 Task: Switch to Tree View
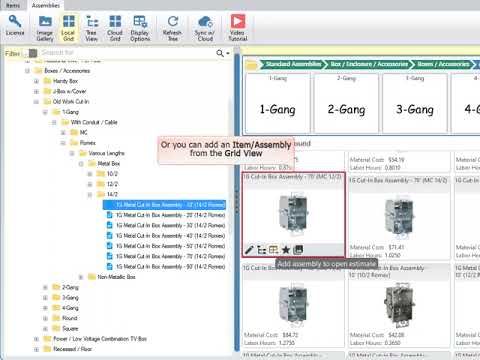pyautogui.click(x=92, y=29)
